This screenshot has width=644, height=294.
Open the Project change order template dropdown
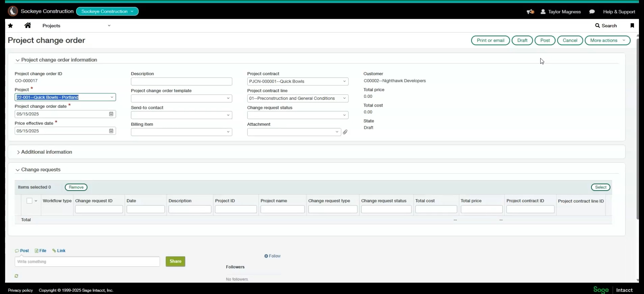(228, 98)
